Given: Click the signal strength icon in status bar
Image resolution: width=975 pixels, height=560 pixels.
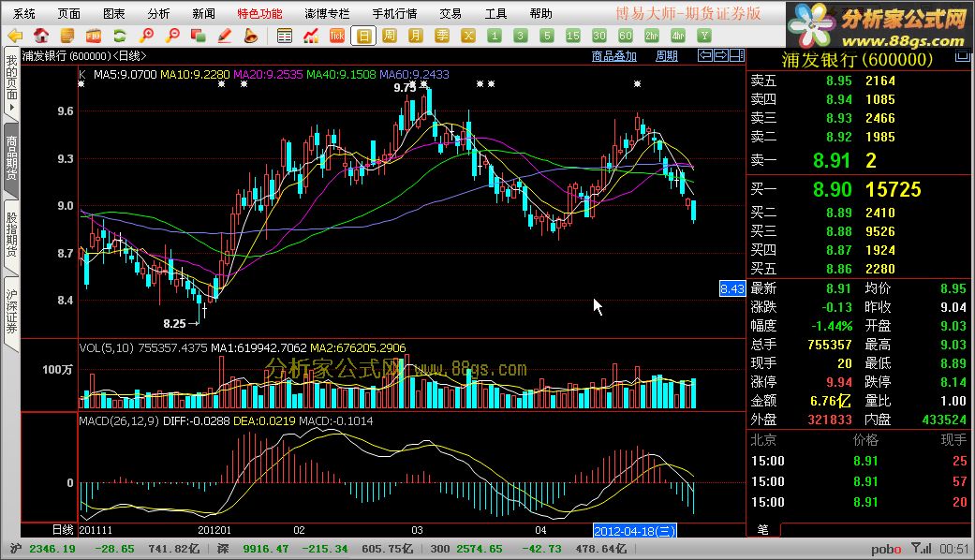Looking at the screenshot, I should (922, 548).
